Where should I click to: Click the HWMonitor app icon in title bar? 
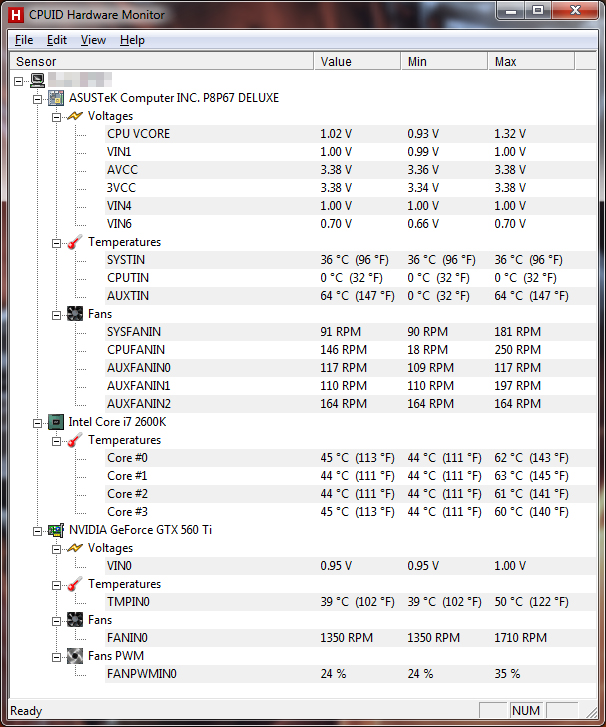coord(16,15)
